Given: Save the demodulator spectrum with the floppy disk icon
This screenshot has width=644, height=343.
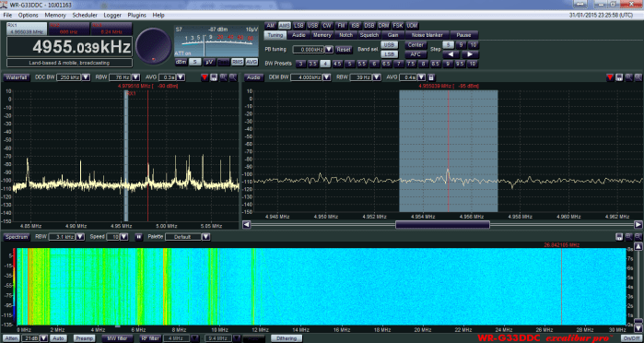Looking at the screenshot, I should [x=619, y=77].
